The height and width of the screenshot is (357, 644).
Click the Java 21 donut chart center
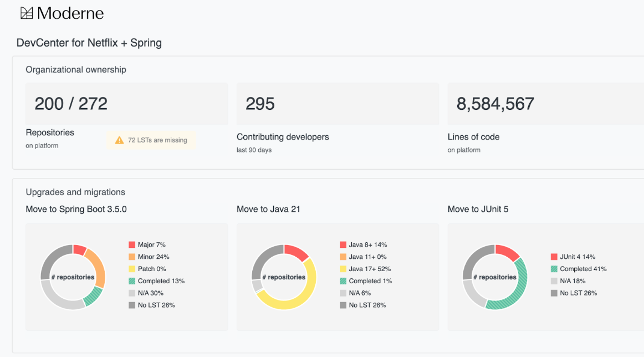coord(284,277)
